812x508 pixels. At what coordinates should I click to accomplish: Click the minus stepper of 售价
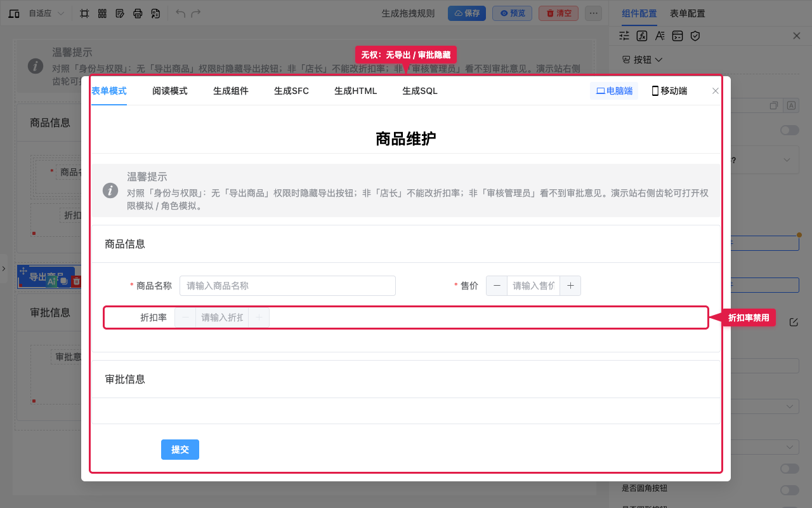tap(497, 286)
